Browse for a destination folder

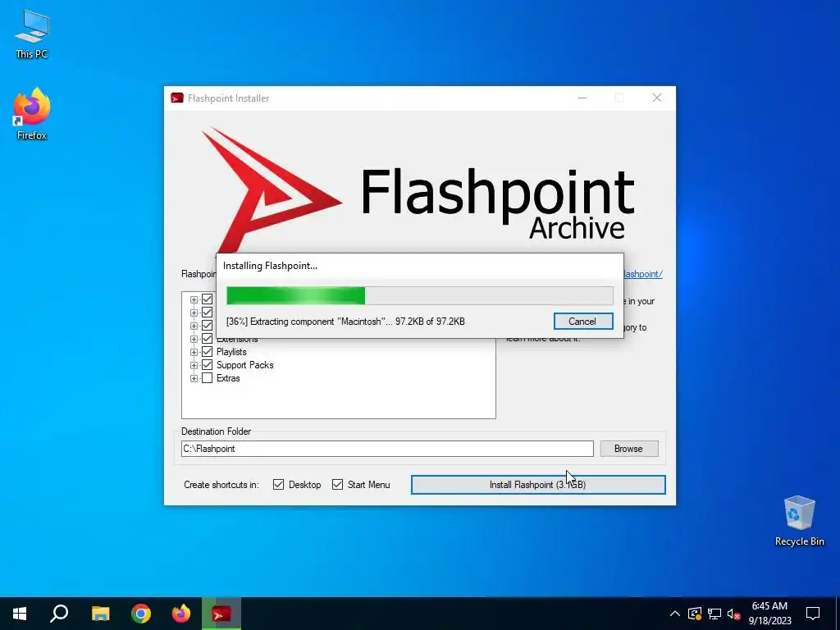pyautogui.click(x=629, y=449)
